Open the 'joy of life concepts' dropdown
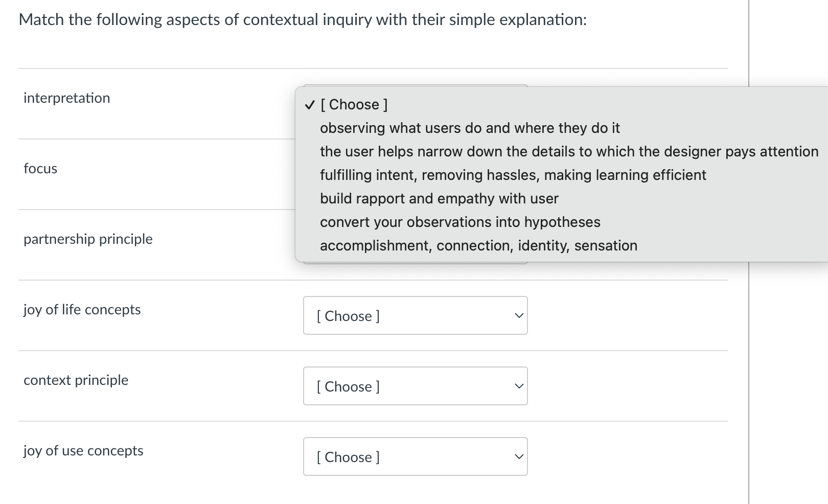 coord(415,316)
